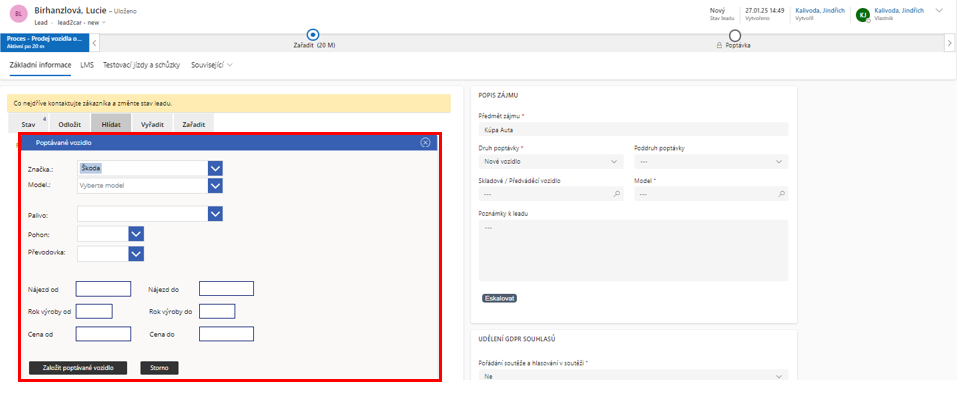957x400 pixels.
Task: Open the Značka dropdown
Action: click(215, 168)
